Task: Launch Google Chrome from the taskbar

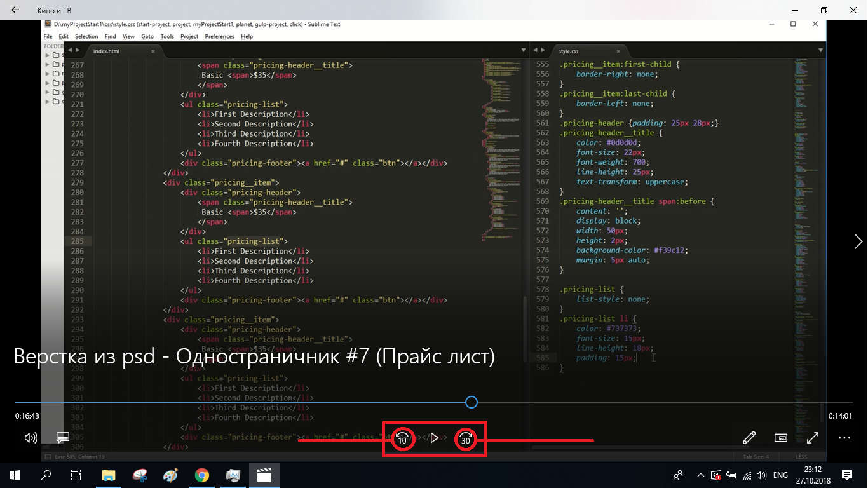Action: 202,475
